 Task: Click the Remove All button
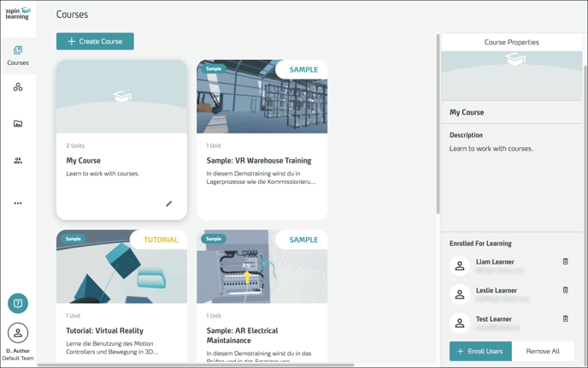(x=543, y=351)
